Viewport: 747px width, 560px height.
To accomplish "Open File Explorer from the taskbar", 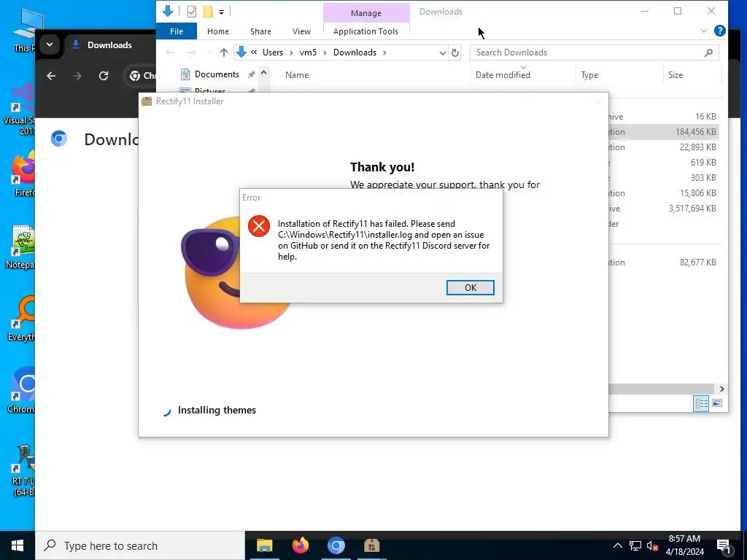I will coord(264,545).
